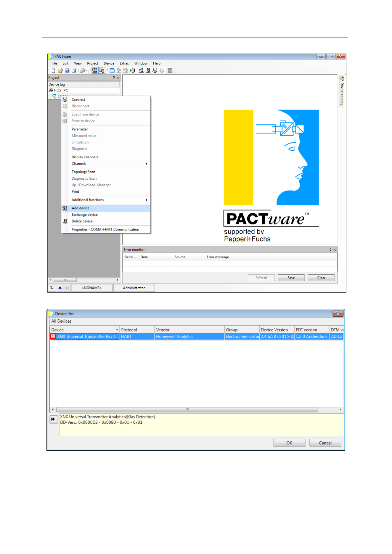The image size is (392, 554).
Task: Click Save in the Error monitor
Action: (291, 278)
